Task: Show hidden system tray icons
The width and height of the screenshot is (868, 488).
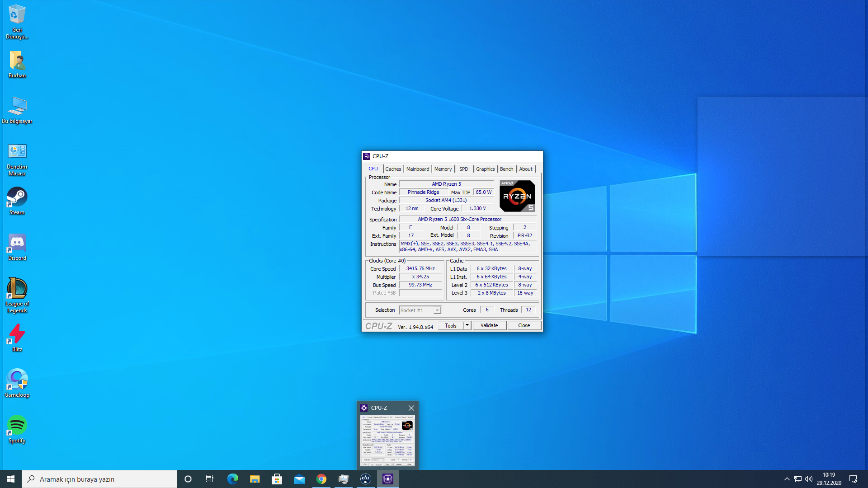Action: click(x=787, y=479)
